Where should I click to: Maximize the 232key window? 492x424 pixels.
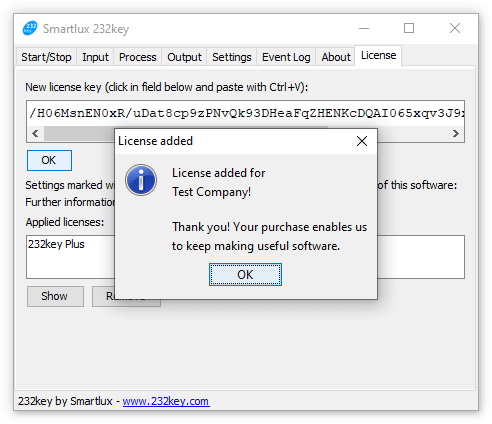click(409, 28)
